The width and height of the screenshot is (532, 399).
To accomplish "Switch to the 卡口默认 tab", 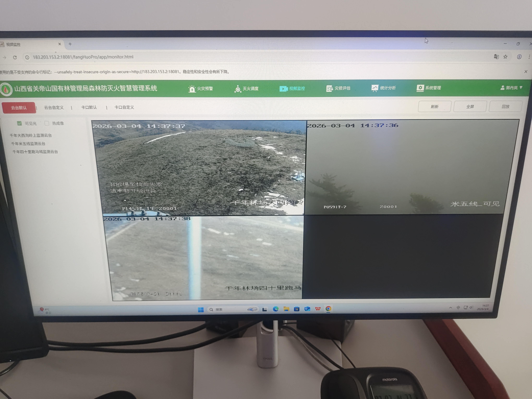I will 89,107.
